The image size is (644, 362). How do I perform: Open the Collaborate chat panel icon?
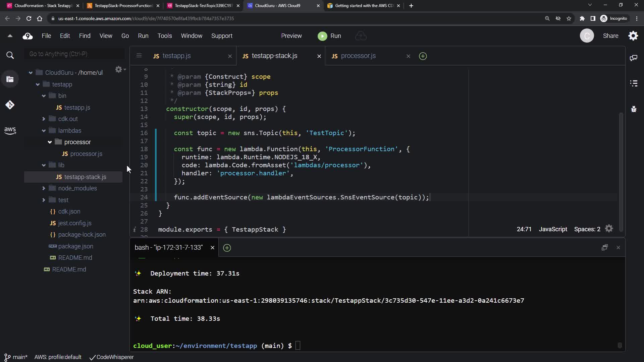coord(634,58)
